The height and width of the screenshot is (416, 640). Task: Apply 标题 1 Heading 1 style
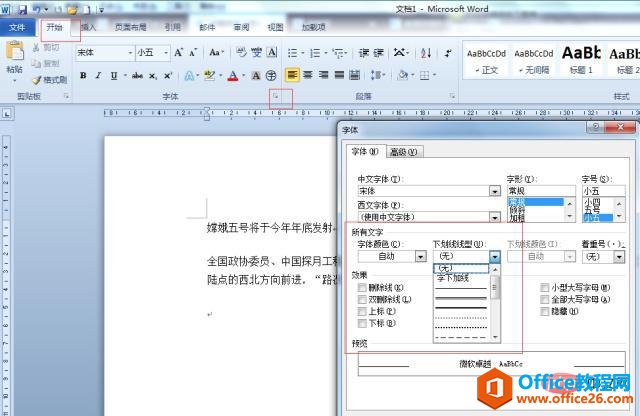pyautogui.click(x=581, y=61)
